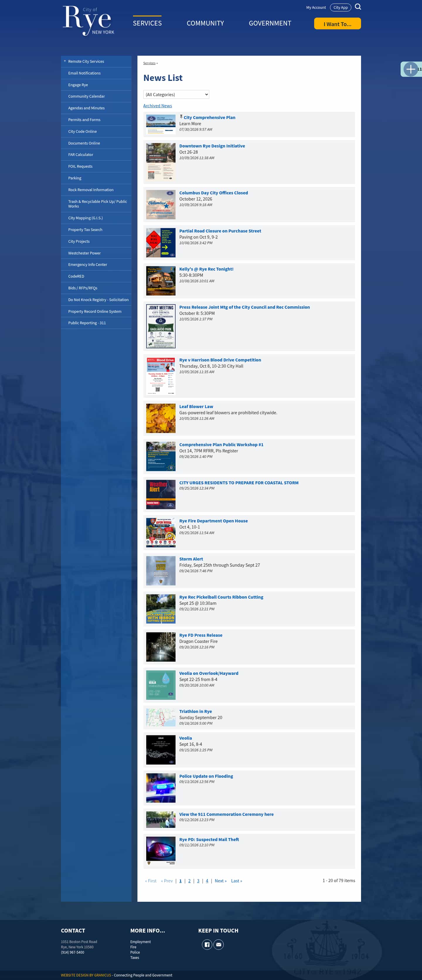This screenshot has height=980, width=422.
Task: Open the GOVERNMENT menu
Action: click(270, 23)
